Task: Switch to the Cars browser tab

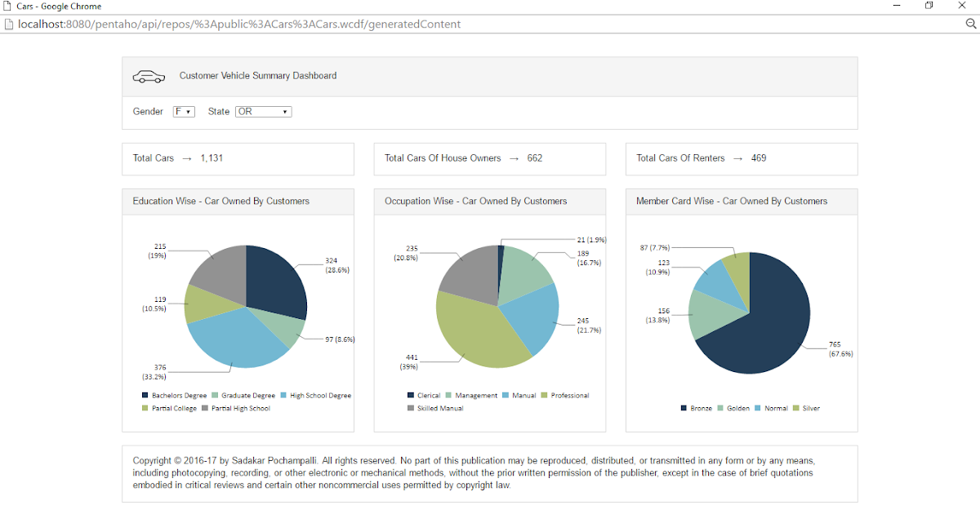Action: pos(49,6)
